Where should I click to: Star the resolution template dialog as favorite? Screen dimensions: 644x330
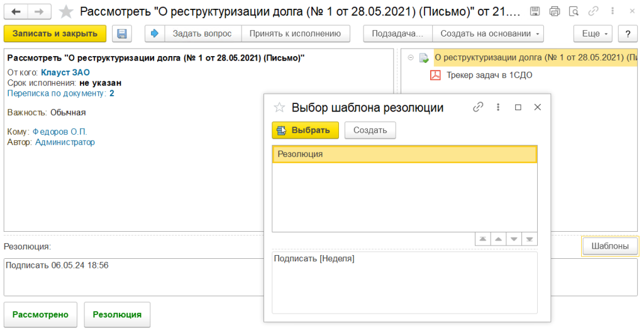279,108
